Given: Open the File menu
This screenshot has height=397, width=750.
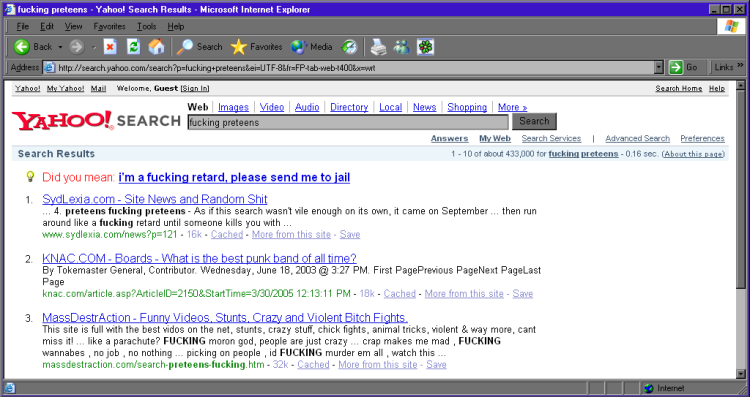Looking at the screenshot, I should (22, 26).
